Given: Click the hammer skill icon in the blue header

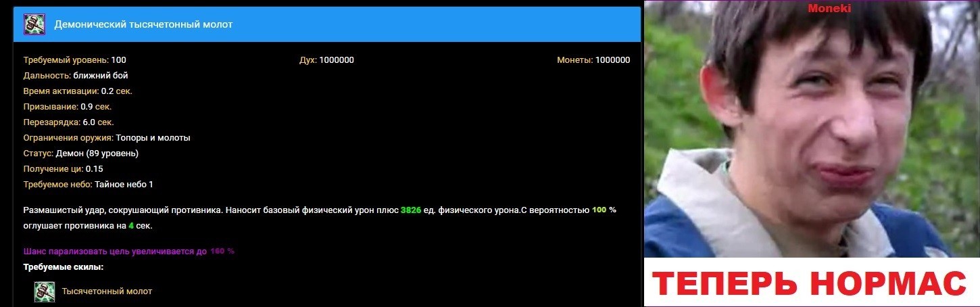Looking at the screenshot, I should click(x=35, y=24).
